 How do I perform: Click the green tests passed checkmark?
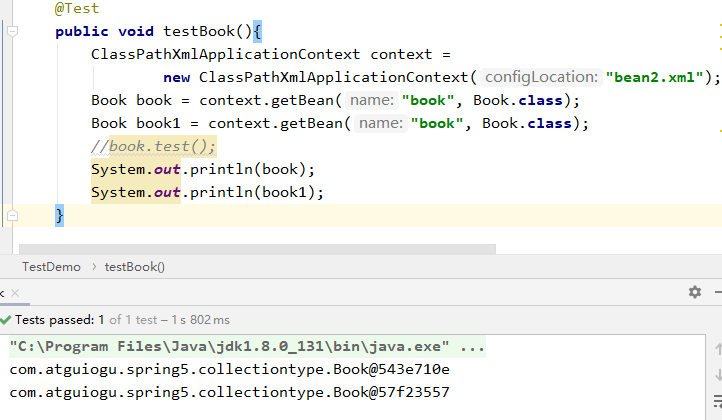coord(6,320)
